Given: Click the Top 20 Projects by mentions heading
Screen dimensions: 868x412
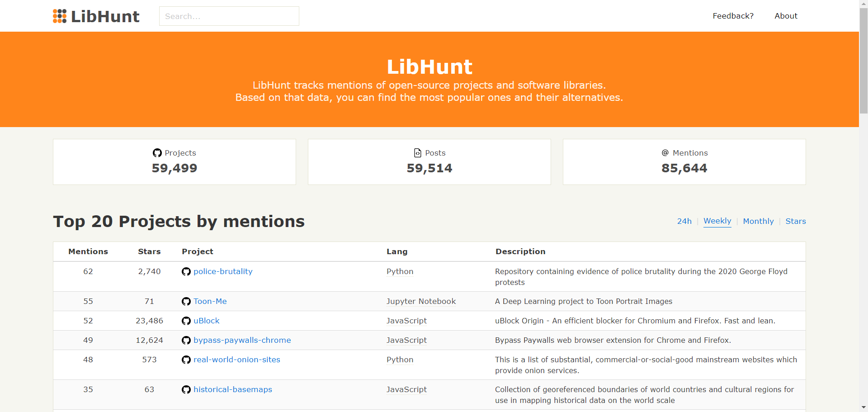Looking at the screenshot, I should (179, 222).
